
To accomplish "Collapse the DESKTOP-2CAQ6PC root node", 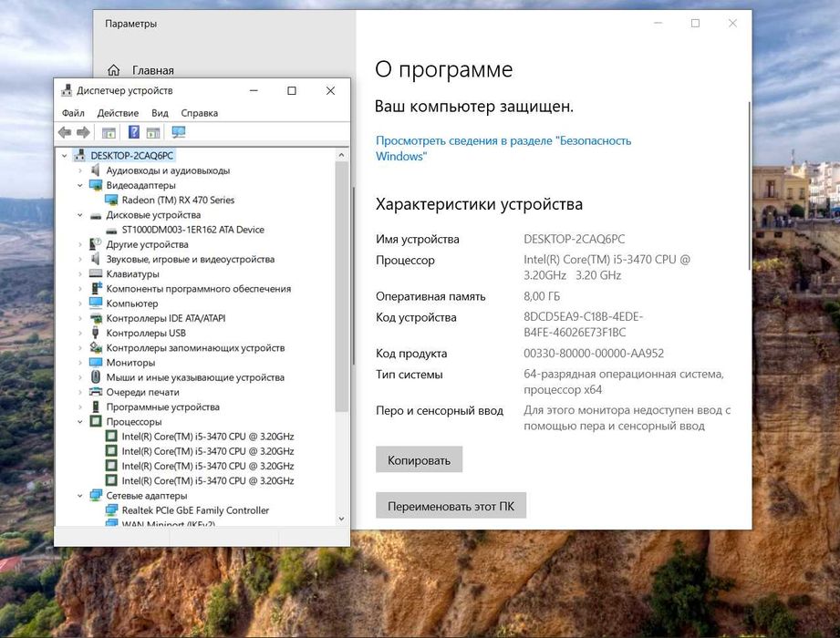I will 64,156.
